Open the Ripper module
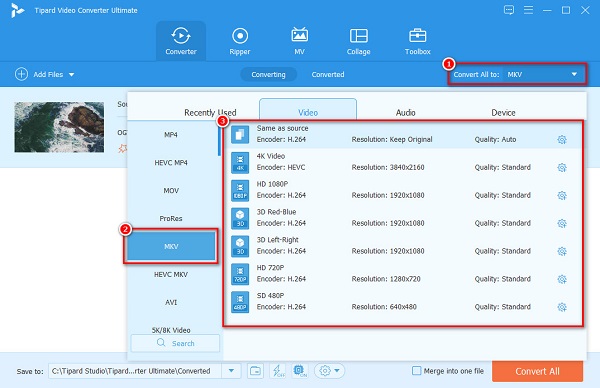The image size is (600, 388). pos(240,41)
